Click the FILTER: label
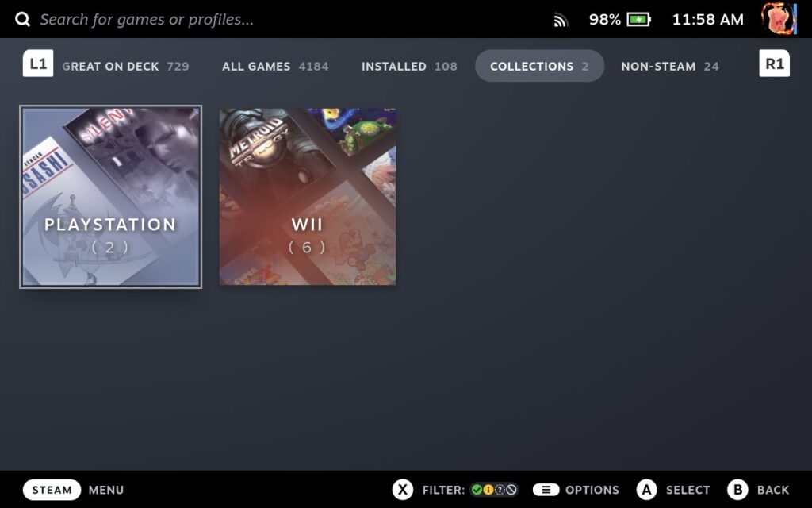The height and width of the screenshot is (508, 812). (x=443, y=490)
